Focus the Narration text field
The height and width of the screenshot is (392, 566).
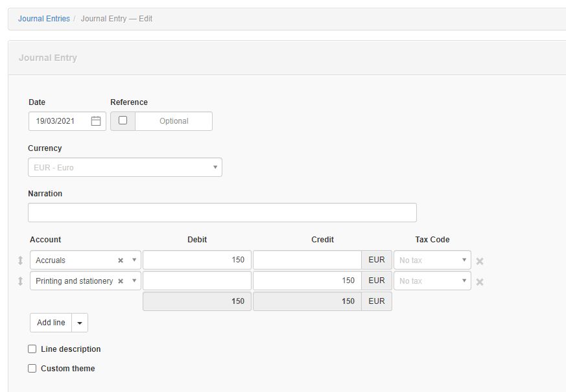click(222, 213)
